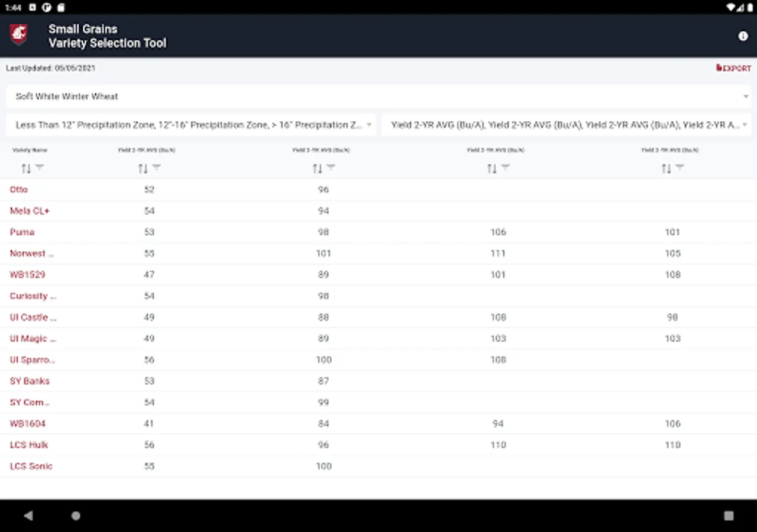The width and height of the screenshot is (757, 532).
Task: Open the info icon in the header
Action: tap(743, 36)
